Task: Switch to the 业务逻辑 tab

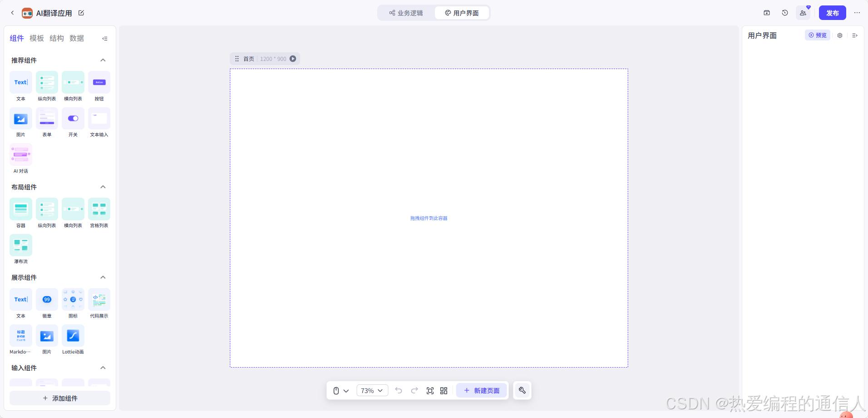Action: [x=406, y=13]
